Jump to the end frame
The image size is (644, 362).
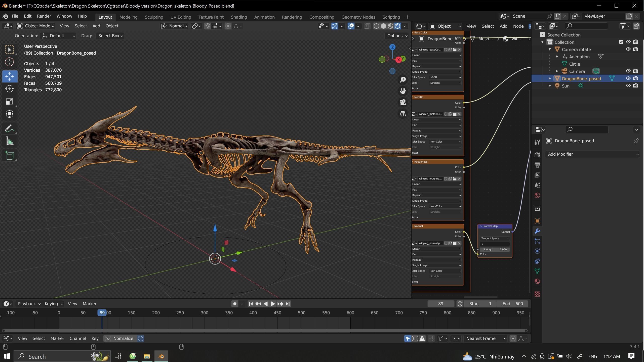pos(288,304)
